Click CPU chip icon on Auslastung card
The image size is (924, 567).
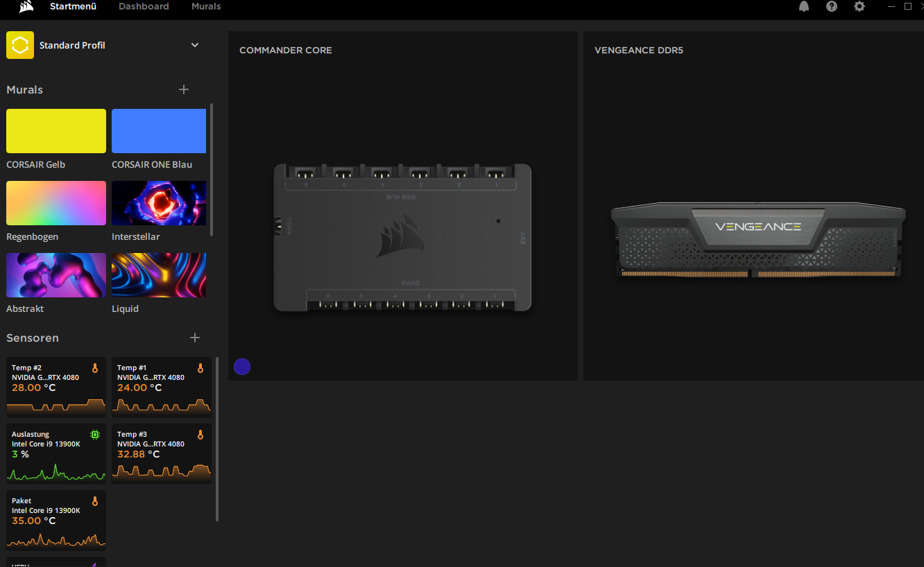95,435
